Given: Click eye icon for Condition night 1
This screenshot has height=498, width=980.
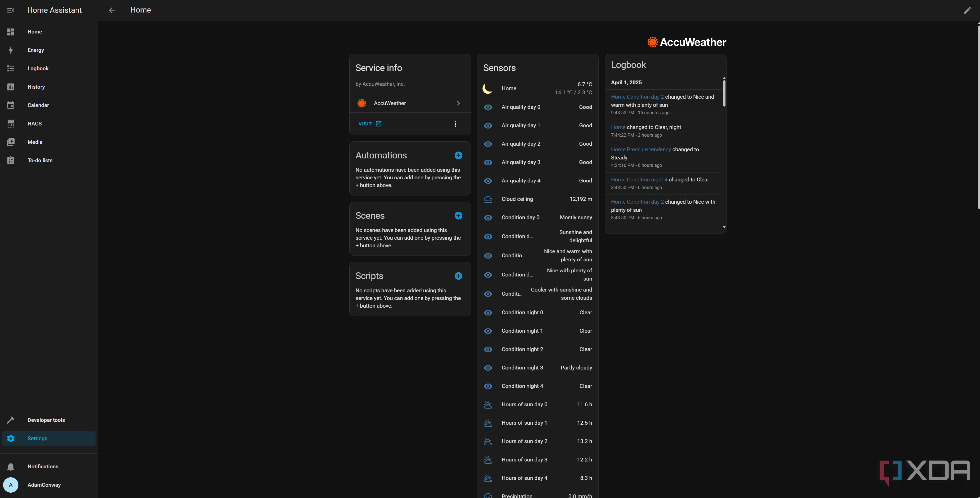Looking at the screenshot, I should [x=488, y=331].
